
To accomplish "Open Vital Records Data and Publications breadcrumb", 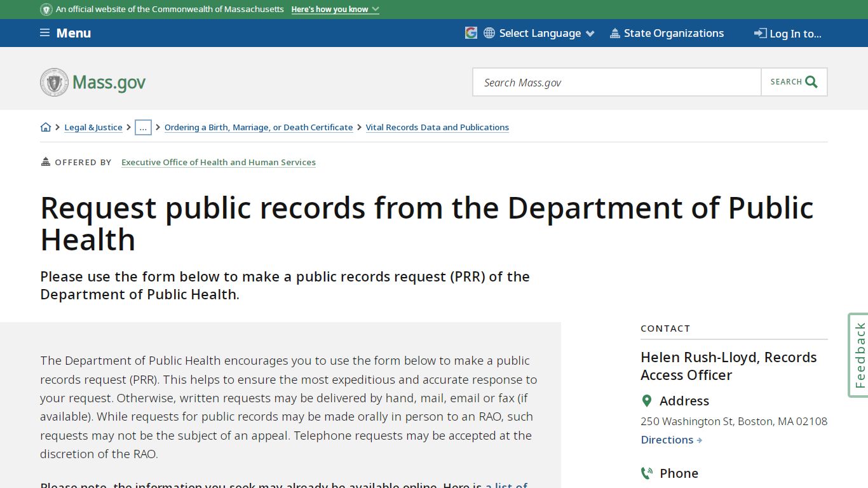I will (437, 127).
